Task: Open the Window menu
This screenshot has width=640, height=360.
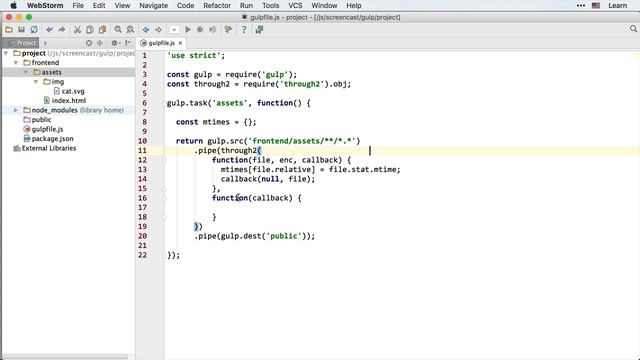Action: 324,5
